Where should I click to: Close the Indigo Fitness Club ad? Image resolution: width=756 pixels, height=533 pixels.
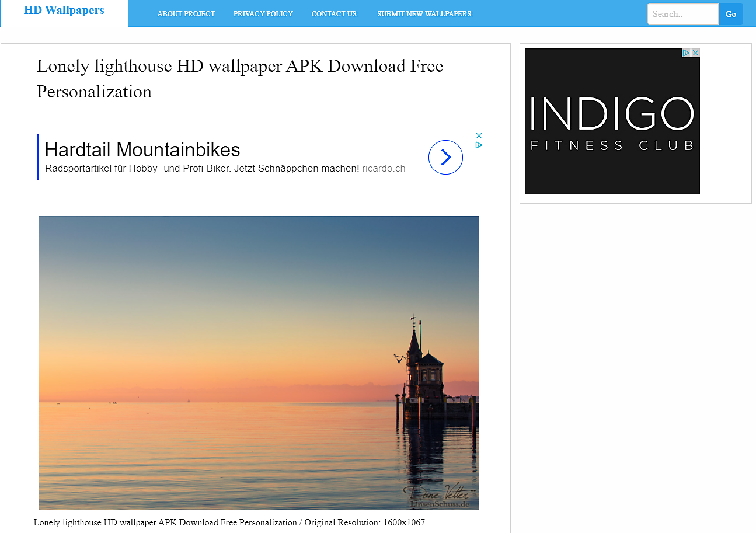coord(695,53)
